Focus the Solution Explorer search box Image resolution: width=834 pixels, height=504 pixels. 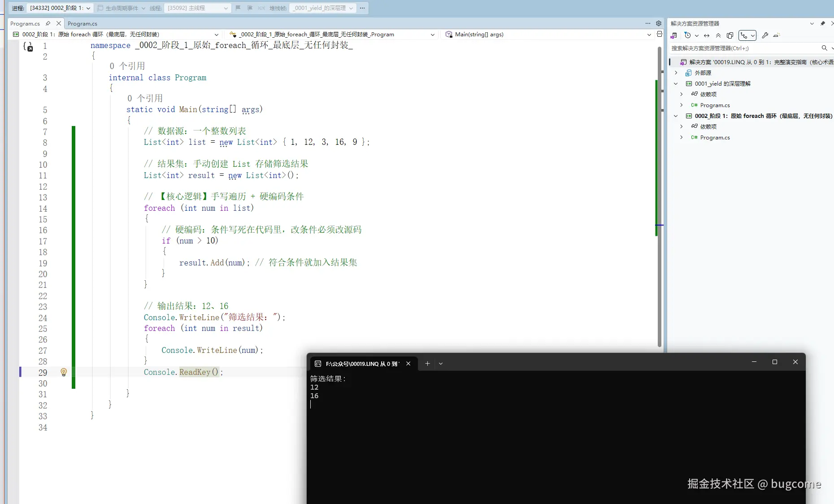[x=744, y=48]
